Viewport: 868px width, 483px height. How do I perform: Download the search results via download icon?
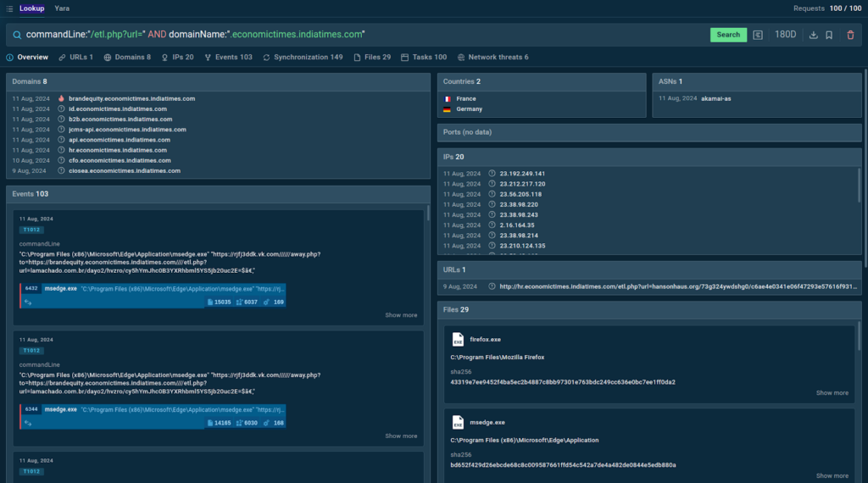tap(814, 35)
